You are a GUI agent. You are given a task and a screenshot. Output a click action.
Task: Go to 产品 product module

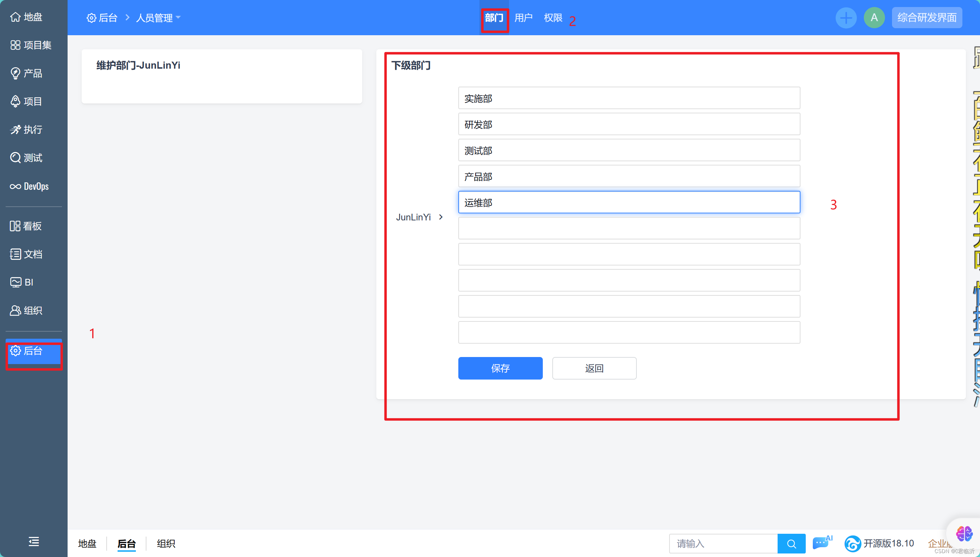(27, 74)
